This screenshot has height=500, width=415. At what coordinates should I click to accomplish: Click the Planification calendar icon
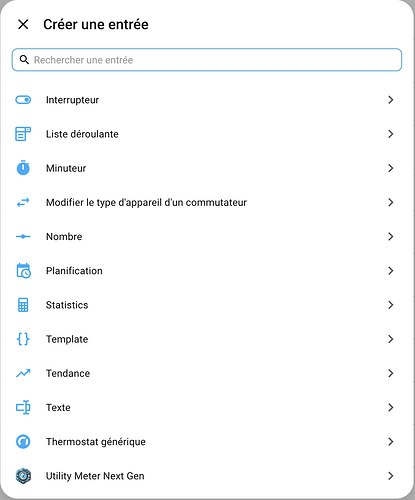(23, 271)
